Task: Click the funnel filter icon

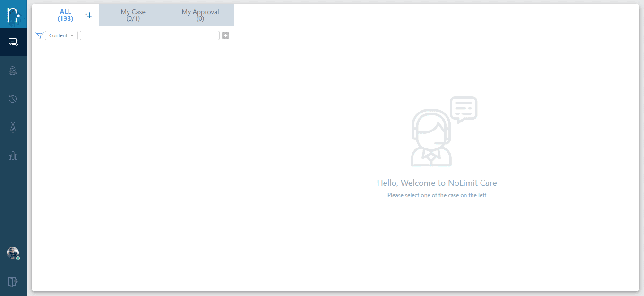Action: click(x=40, y=35)
